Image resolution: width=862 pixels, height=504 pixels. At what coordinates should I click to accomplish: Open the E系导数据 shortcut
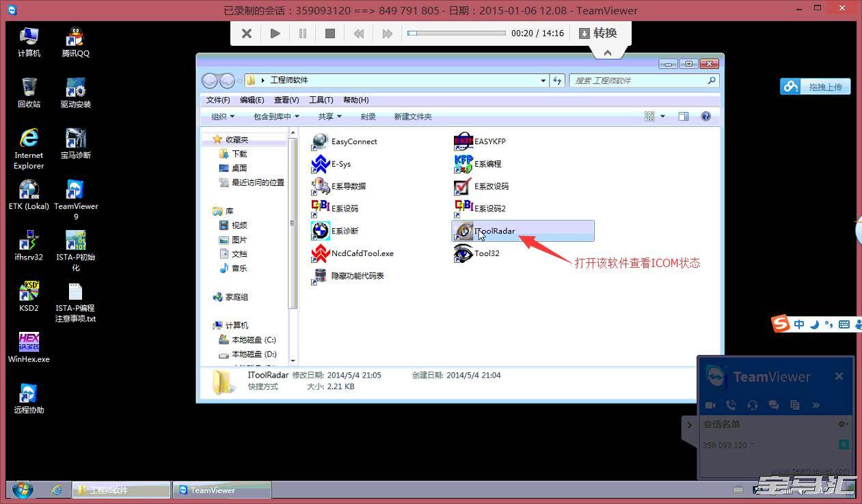tap(339, 186)
